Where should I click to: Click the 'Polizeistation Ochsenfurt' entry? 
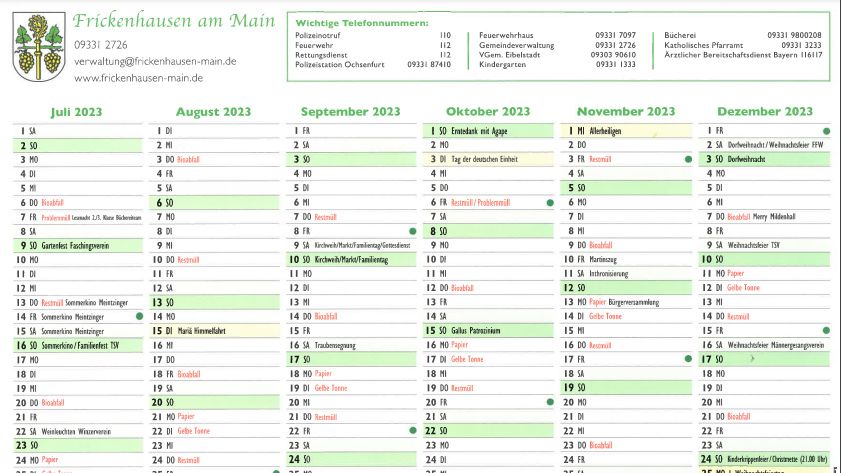click(340, 64)
